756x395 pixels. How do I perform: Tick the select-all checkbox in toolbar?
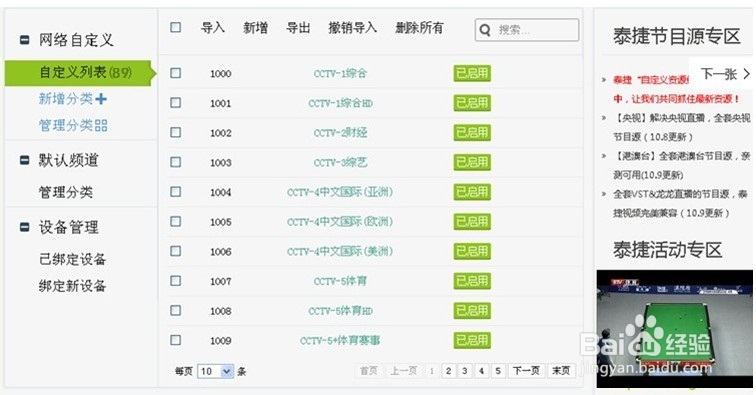click(x=176, y=27)
